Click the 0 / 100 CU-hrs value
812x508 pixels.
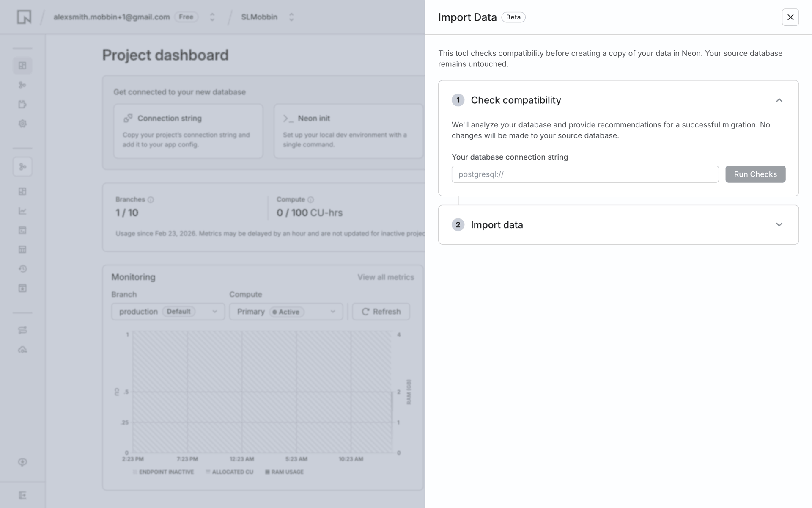310,213
